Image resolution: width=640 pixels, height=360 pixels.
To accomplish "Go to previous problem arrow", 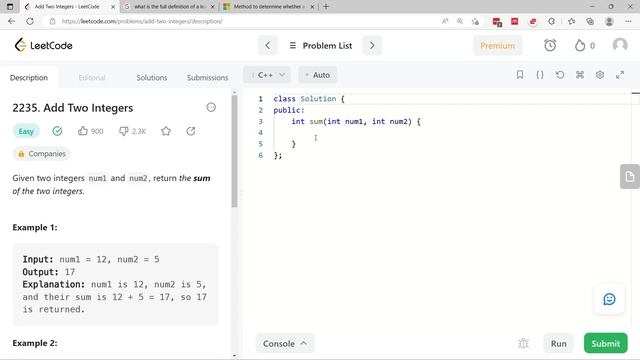I will (268, 45).
